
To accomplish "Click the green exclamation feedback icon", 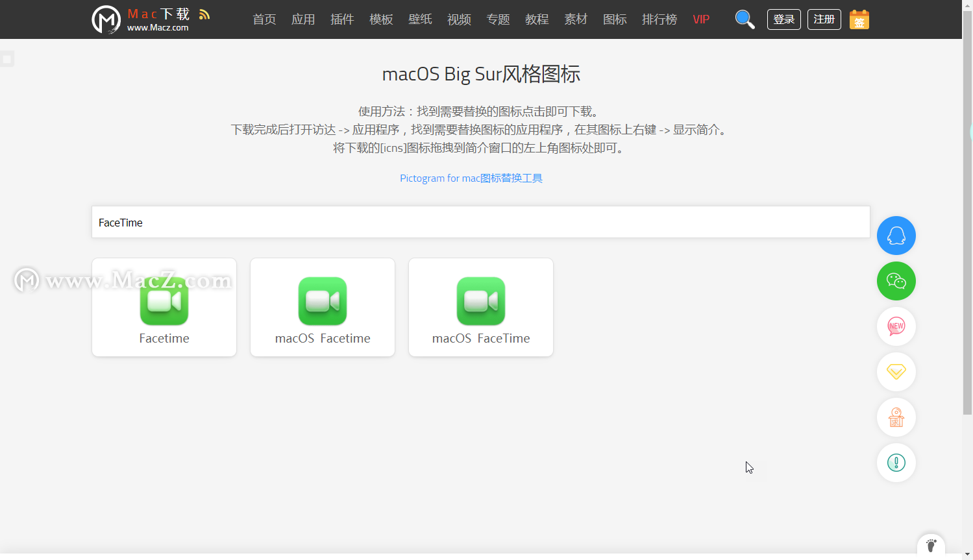I will 896,463.
